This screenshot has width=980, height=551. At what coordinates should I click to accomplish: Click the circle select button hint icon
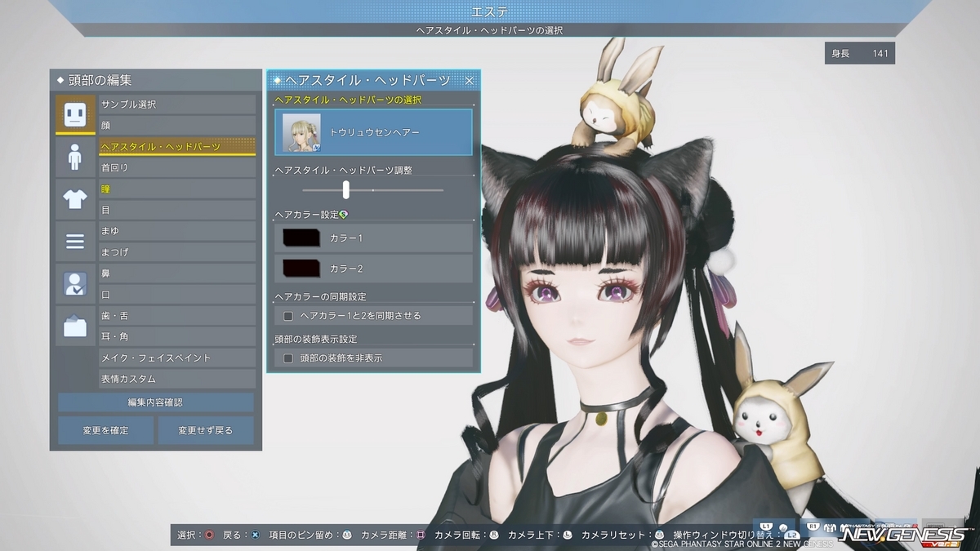click(x=209, y=535)
